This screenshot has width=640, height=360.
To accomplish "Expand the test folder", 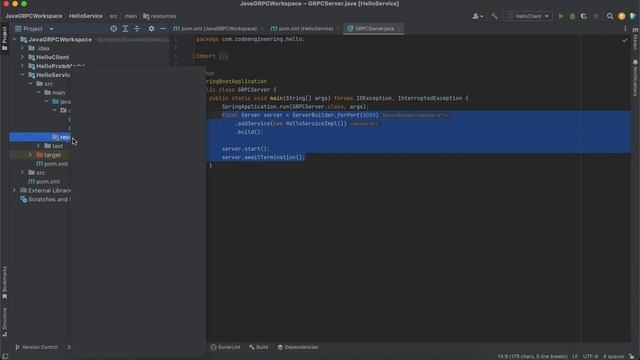I will pyautogui.click(x=38, y=146).
